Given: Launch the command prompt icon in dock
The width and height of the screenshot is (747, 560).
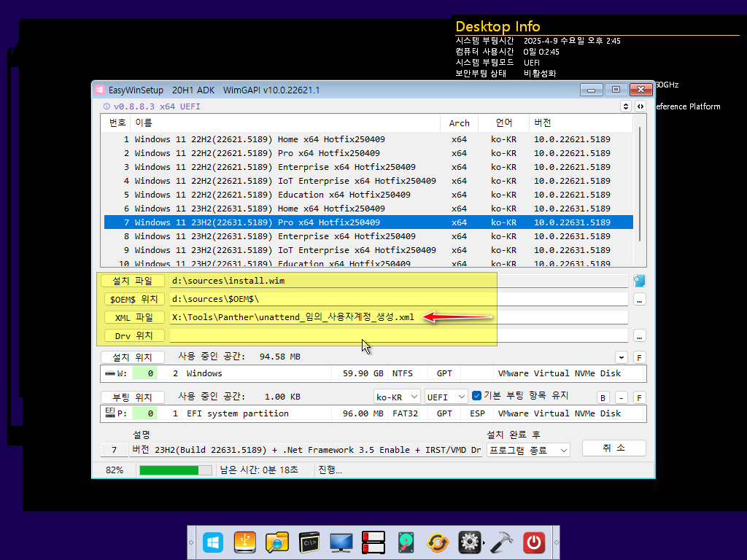Looking at the screenshot, I should pos(309,542).
